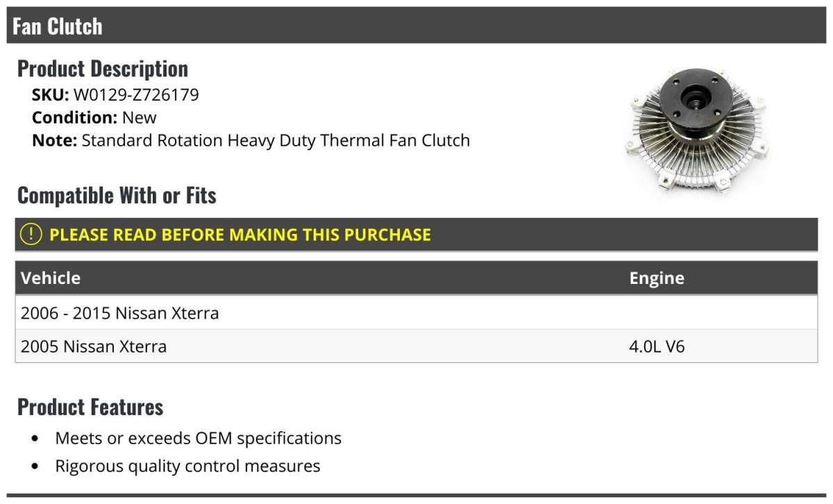
Task: Select the SKU number W0129-Z726179
Action: 136,94
